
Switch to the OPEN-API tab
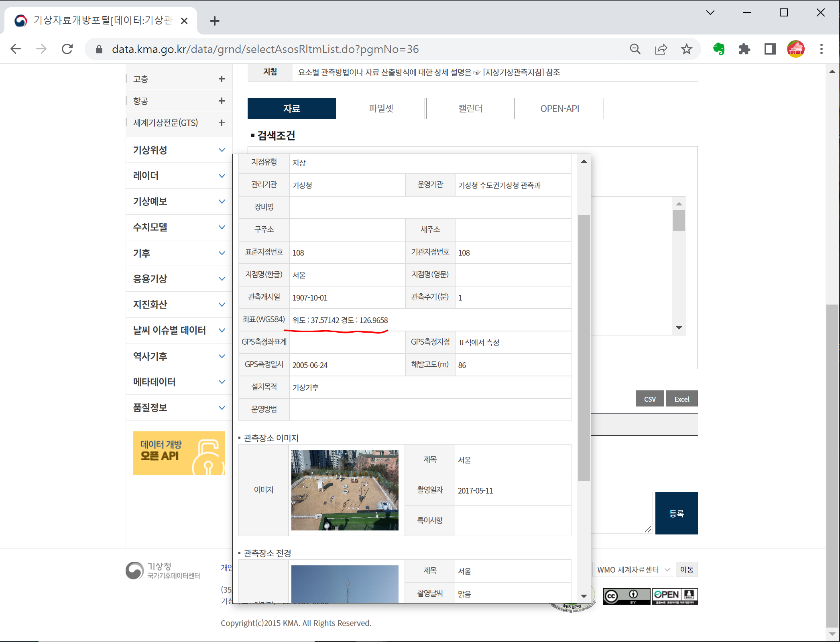[559, 108]
